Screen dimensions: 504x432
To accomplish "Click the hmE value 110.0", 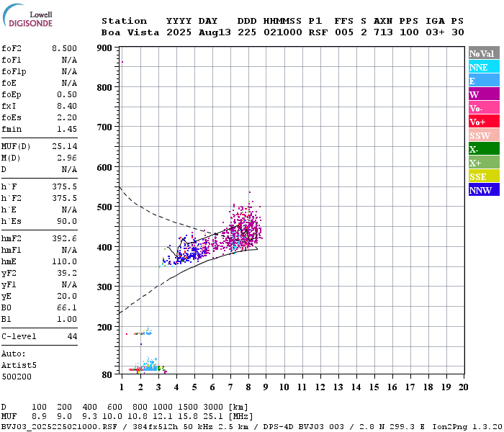I will point(64,261).
